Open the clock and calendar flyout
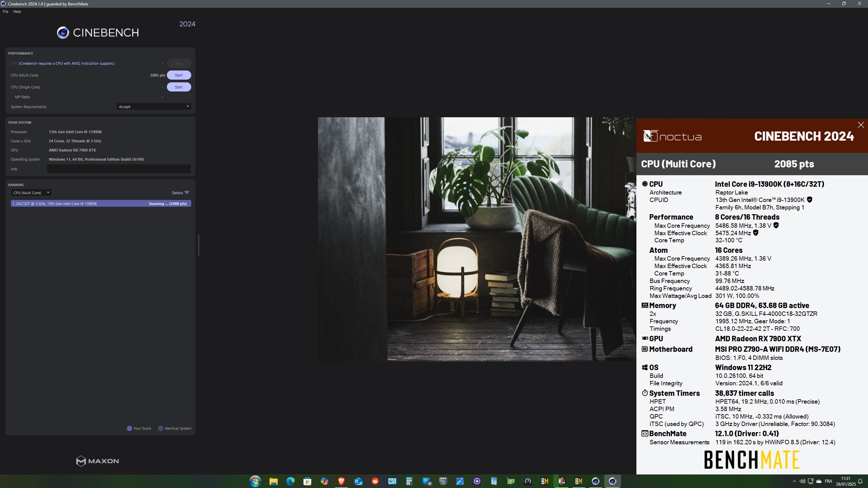This screenshot has height=488, width=868. [x=846, y=481]
